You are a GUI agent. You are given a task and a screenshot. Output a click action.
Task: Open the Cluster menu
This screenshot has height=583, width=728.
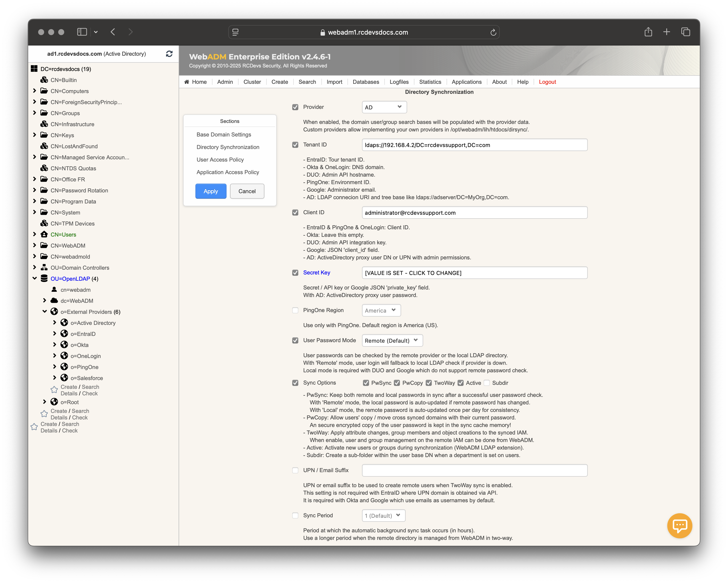(x=252, y=82)
